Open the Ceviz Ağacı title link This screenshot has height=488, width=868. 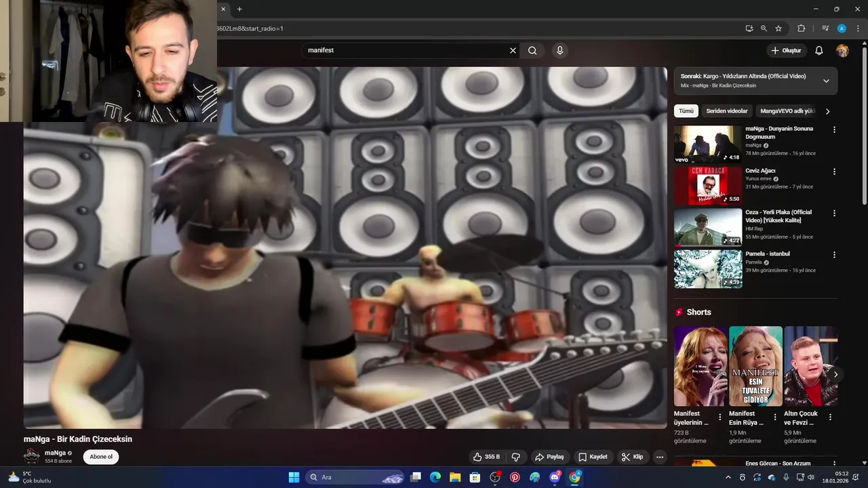[x=760, y=171]
